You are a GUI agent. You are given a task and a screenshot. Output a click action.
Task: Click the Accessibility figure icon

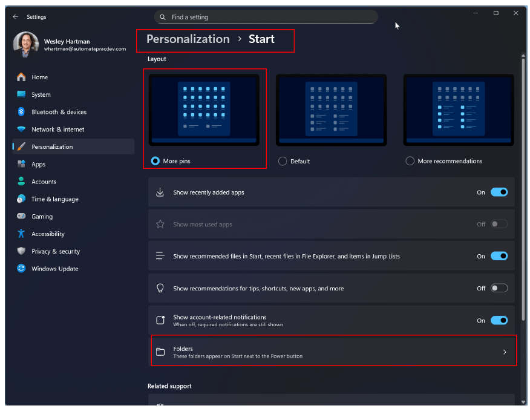(x=21, y=234)
